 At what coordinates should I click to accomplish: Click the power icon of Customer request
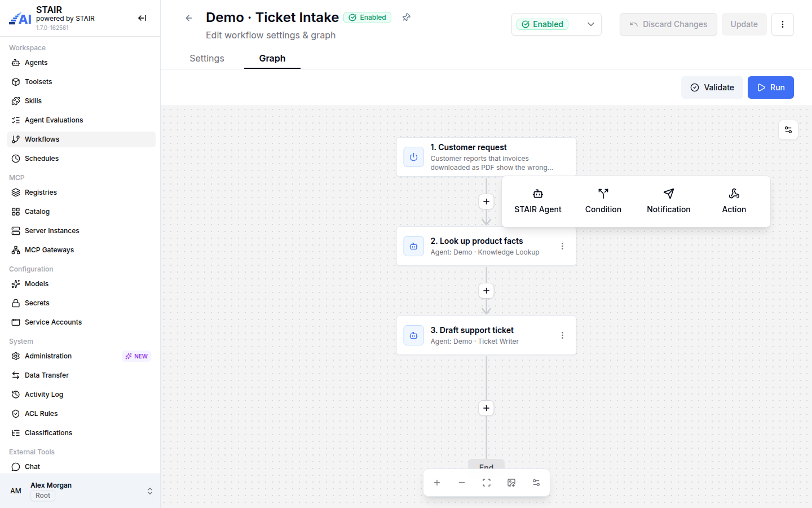click(x=413, y=157)
